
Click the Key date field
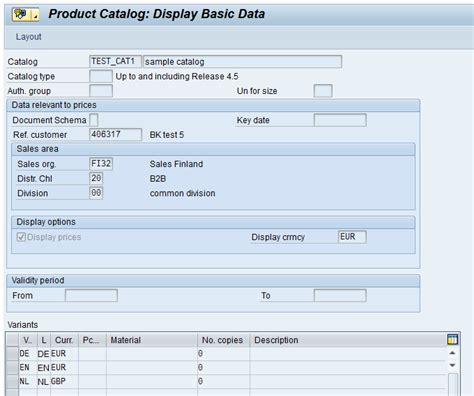tap(340, 120)
